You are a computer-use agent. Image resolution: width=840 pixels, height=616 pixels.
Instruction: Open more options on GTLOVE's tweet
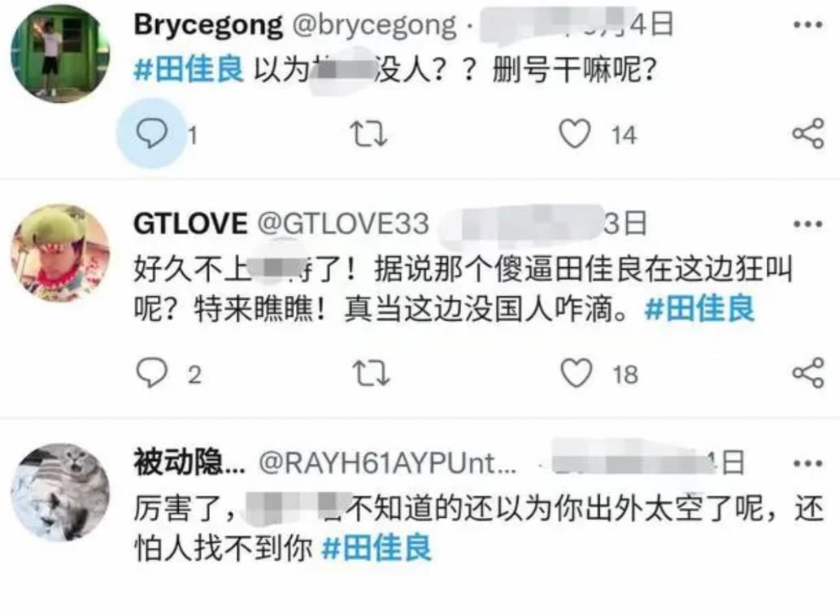click(x=807, y=223)
